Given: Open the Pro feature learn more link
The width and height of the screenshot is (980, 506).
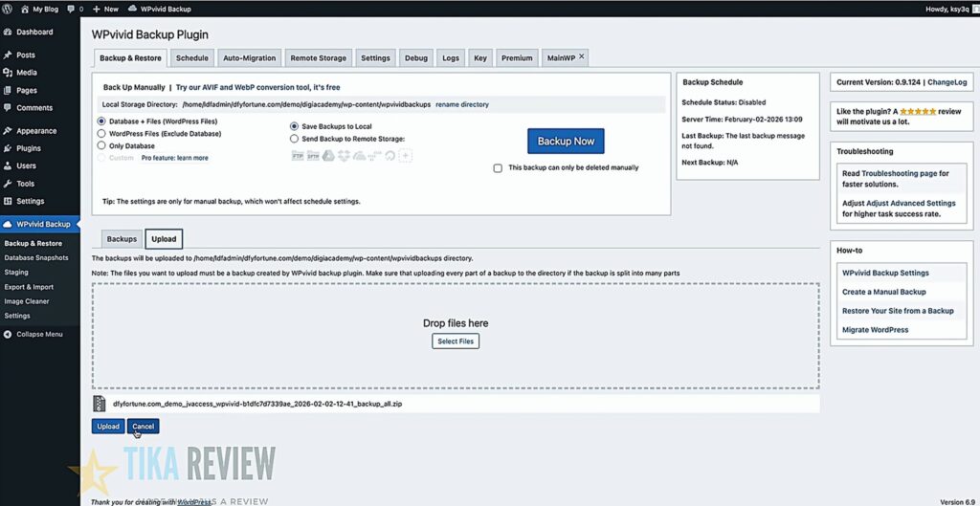Looking at the screenshot, I should click(175, 158).
